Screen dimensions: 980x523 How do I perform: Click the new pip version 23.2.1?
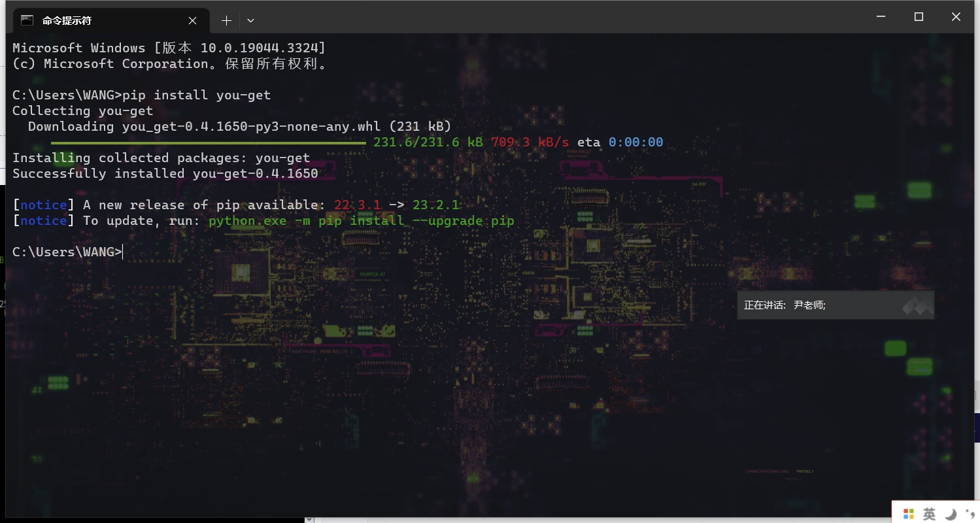click(435, 205)
